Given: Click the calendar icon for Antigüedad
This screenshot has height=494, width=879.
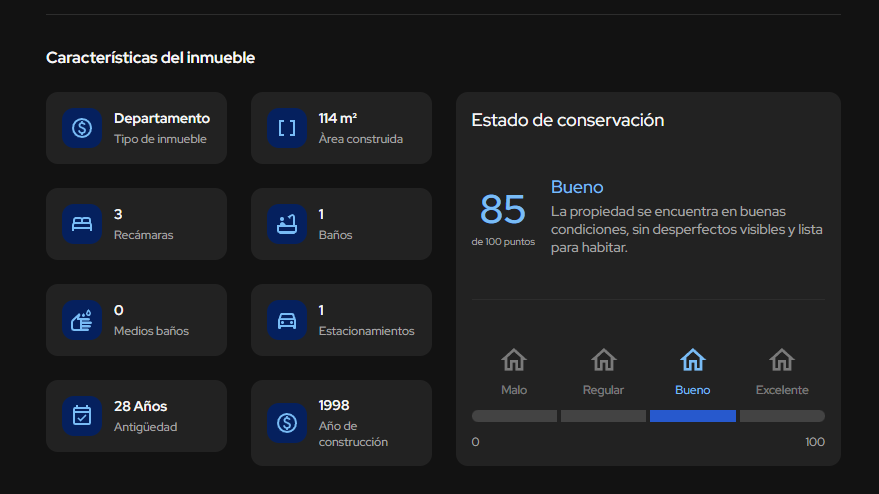Looking at the screenshot, I should point(82,416).
